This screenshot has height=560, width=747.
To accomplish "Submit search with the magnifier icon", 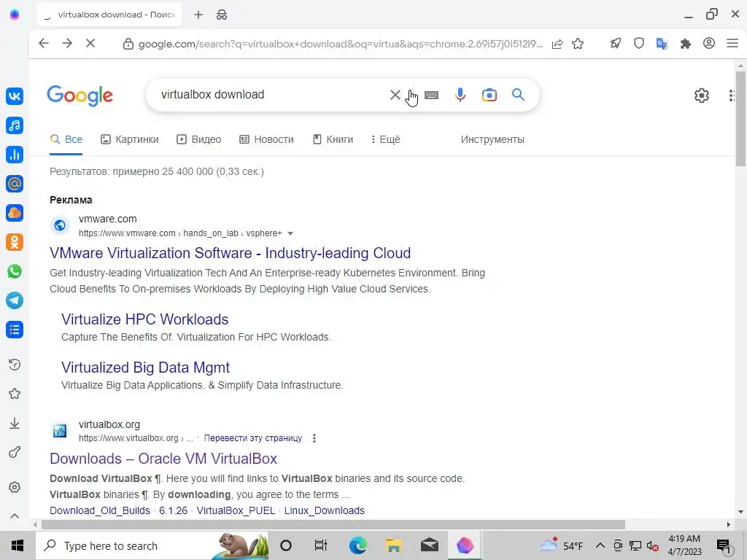I will (519, 95).
